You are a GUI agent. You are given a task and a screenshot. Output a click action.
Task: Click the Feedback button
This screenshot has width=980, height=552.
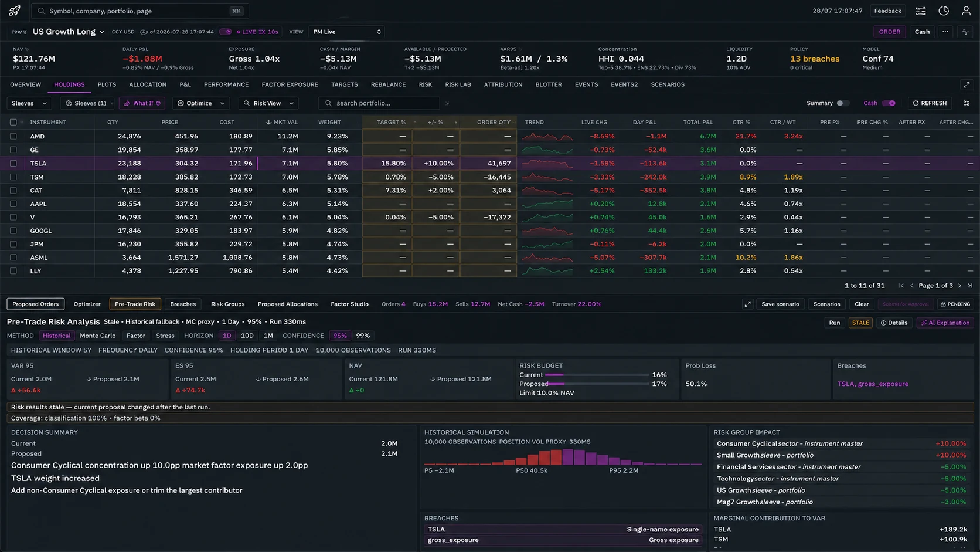(887, 11)
